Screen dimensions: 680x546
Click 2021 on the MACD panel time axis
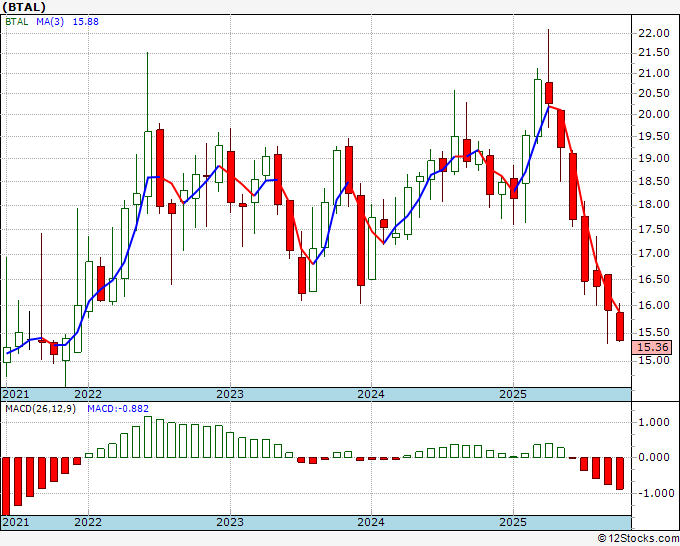tap(16, 522)
